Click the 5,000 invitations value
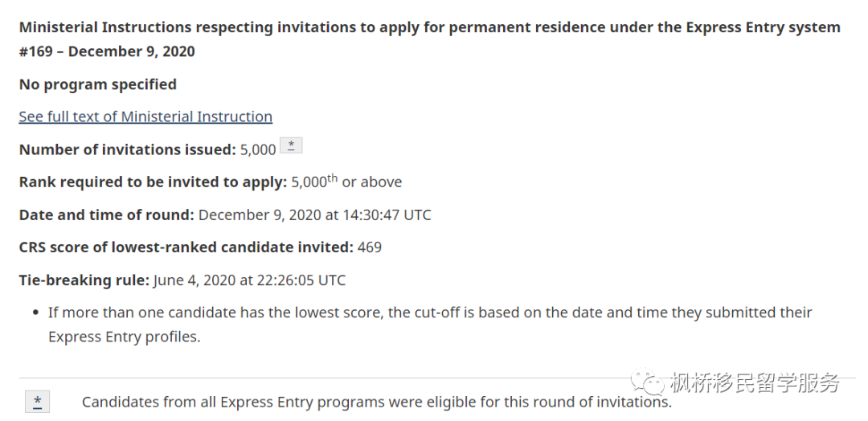 (258, 150)
